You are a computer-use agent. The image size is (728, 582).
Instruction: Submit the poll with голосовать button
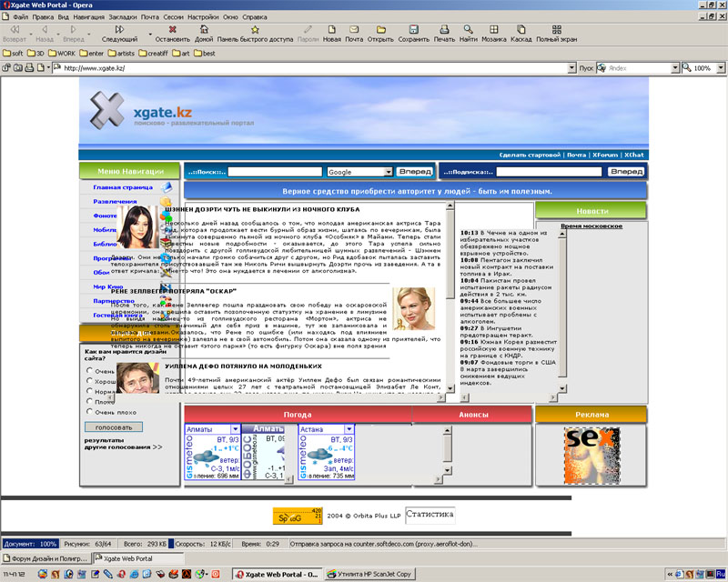(114, 427)
